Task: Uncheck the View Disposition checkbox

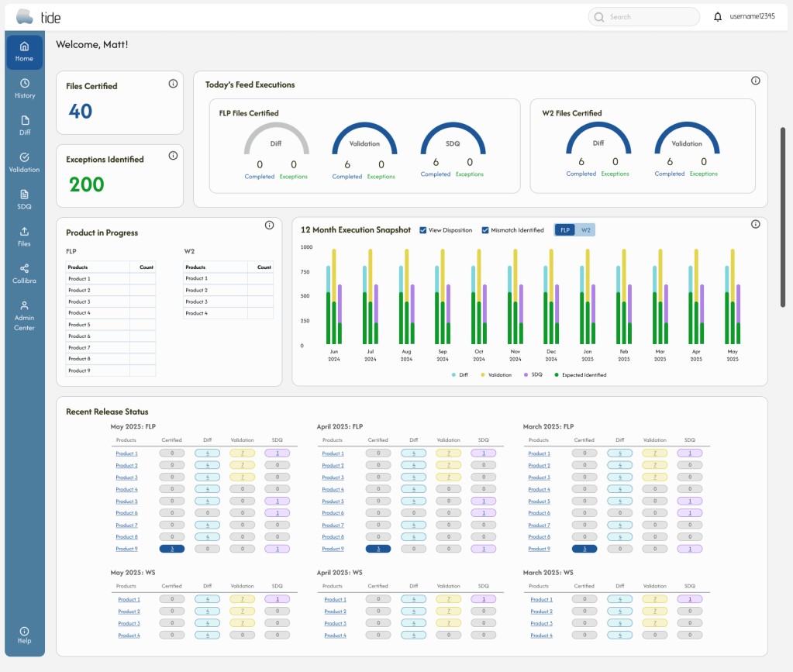Action: coord(423,230)
